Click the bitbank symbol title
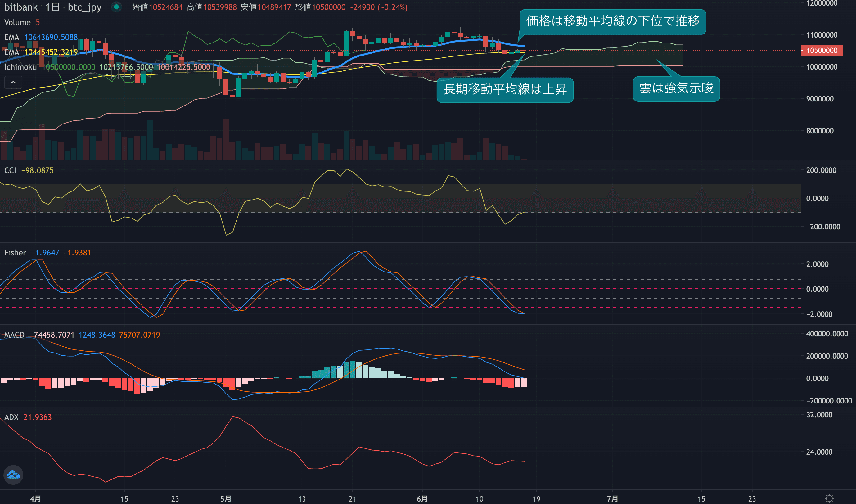The height and width of the screenshot is (504, 856). click(21, 7)
